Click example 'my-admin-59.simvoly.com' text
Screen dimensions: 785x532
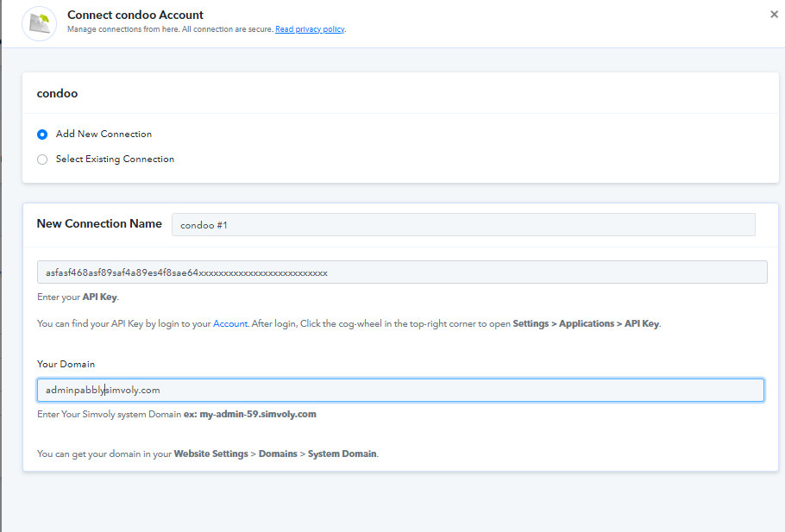click(258, 414)
